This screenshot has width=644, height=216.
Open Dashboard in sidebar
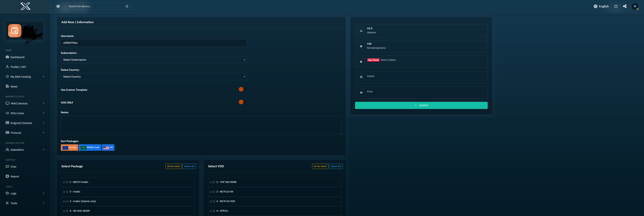coord(15,57)
